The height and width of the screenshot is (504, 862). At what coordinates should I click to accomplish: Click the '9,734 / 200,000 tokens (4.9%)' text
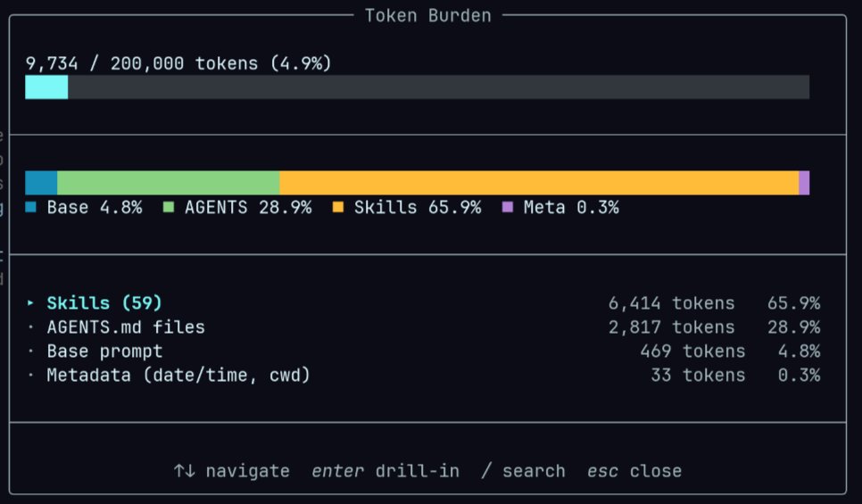[178, 63]
